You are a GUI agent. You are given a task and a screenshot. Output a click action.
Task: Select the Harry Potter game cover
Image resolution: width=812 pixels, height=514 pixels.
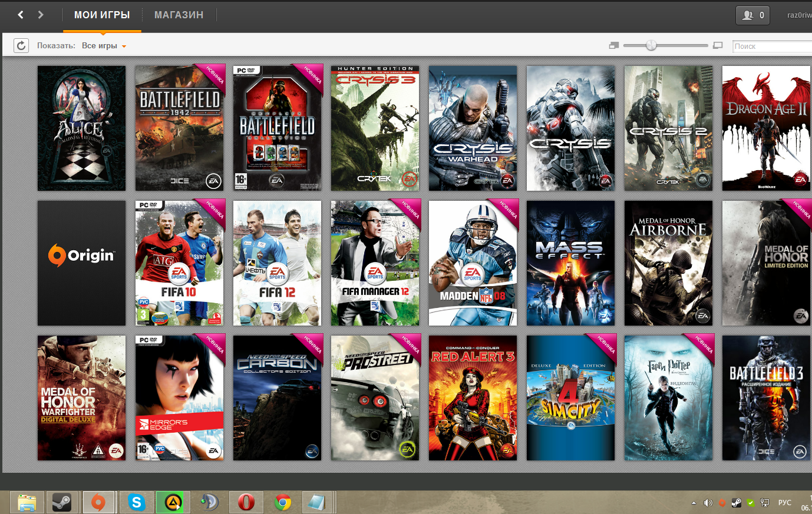click(668, 398)
